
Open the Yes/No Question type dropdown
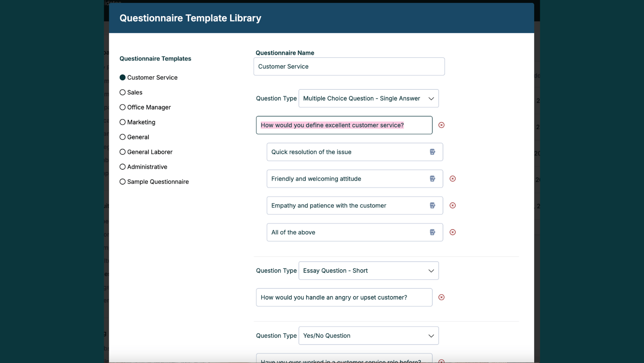tap(368, 335)
